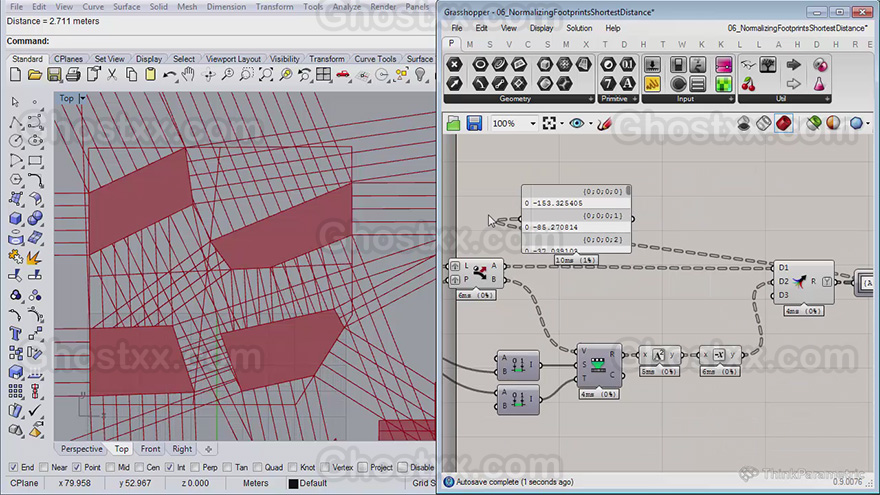Expand the Input panel category
Screen dimensions: 880x495
pyautogui.click(x=731, y=99)
